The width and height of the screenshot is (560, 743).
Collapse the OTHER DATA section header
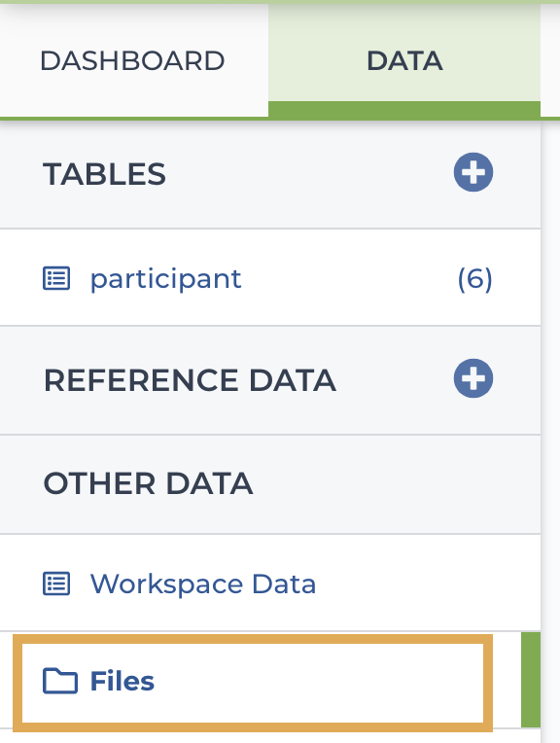(270, 483)
